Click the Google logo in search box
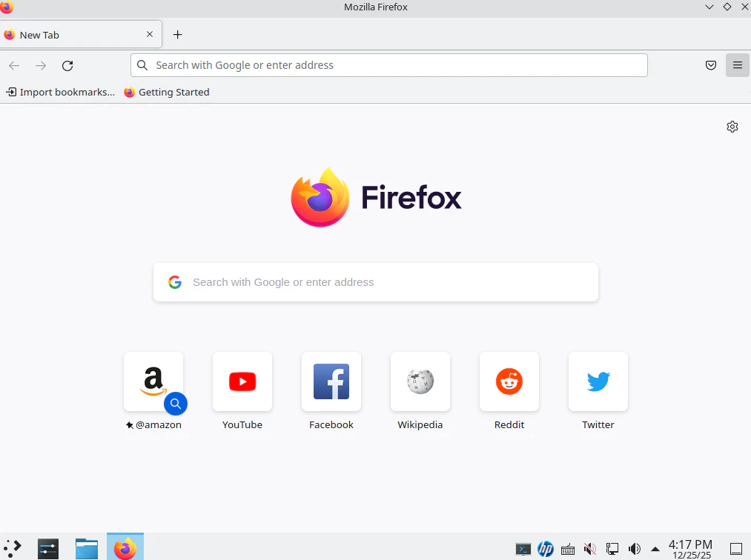 click(x=175, y=282)
